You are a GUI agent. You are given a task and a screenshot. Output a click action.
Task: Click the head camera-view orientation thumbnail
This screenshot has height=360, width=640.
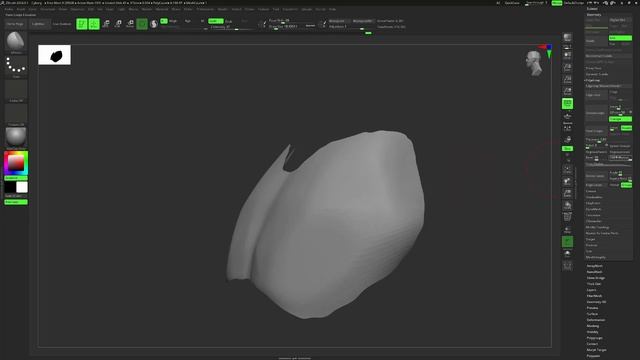[x=534, y=63]
